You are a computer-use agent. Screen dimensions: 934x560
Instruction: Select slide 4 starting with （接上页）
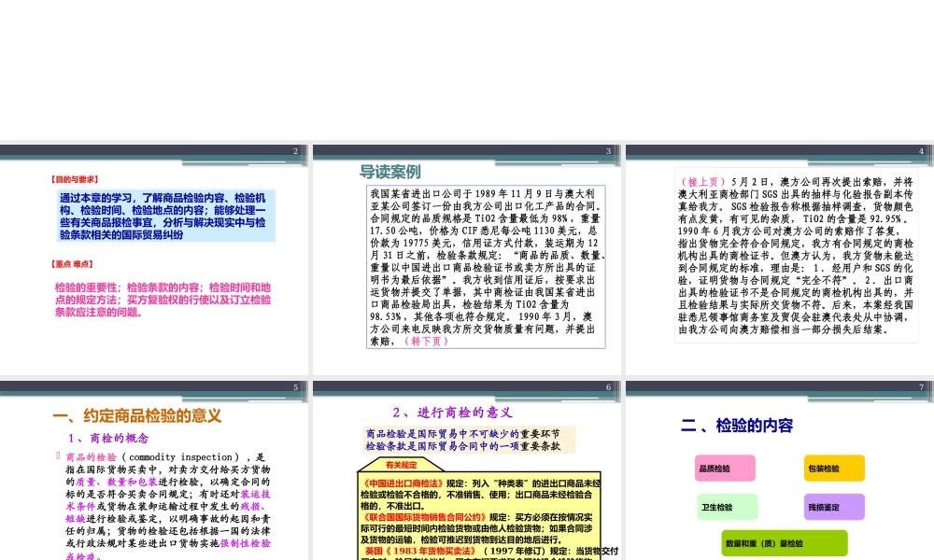pos(778,257)
